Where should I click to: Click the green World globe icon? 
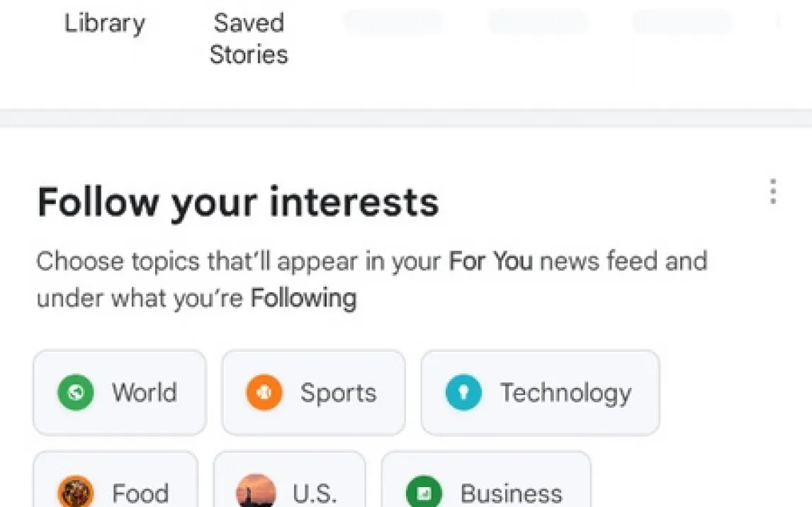click(x=75, y=392)
